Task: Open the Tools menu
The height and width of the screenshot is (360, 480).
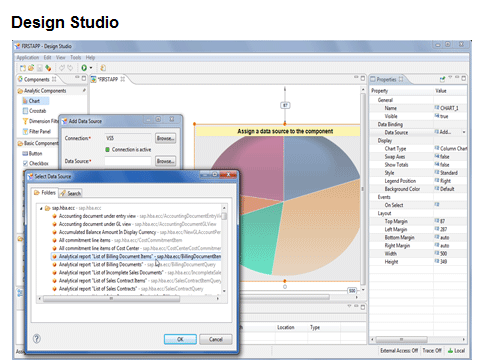Action: point(76,57)
